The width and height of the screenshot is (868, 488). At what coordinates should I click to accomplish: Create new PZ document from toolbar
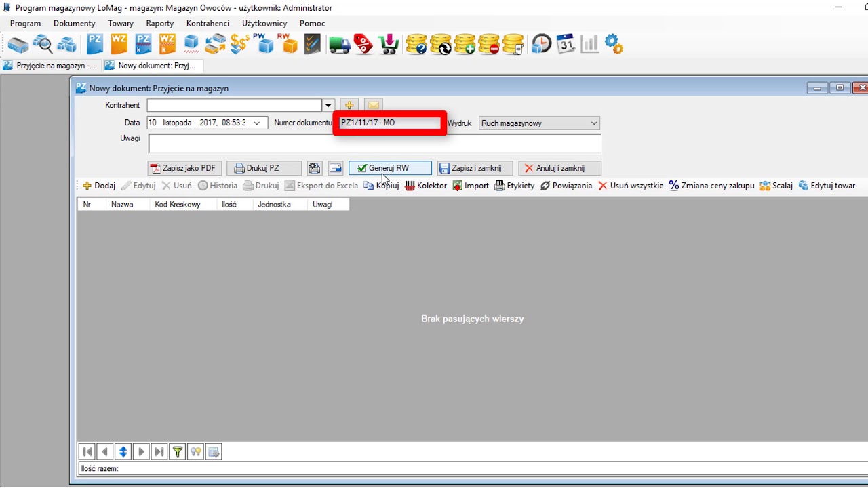coord(95,45)
